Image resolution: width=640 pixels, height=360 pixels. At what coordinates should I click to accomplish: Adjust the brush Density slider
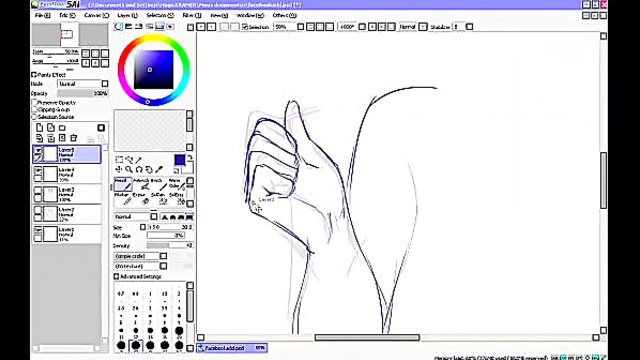coord(170,245)
